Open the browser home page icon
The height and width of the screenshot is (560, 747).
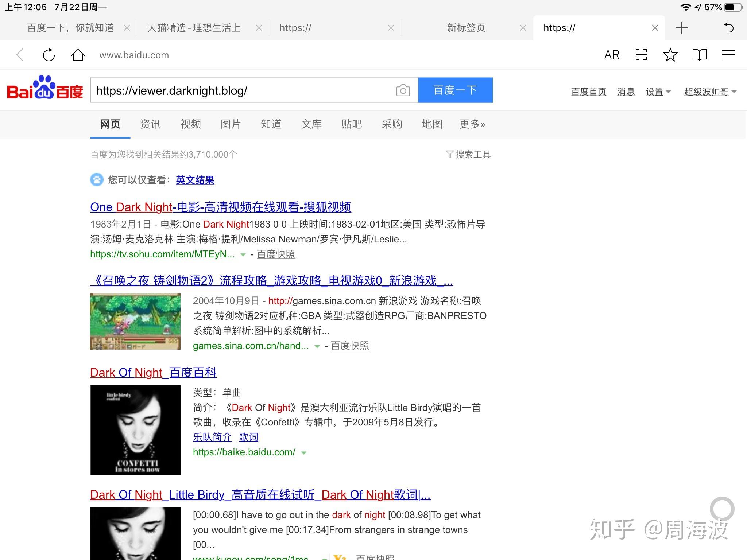pos(78,55)
